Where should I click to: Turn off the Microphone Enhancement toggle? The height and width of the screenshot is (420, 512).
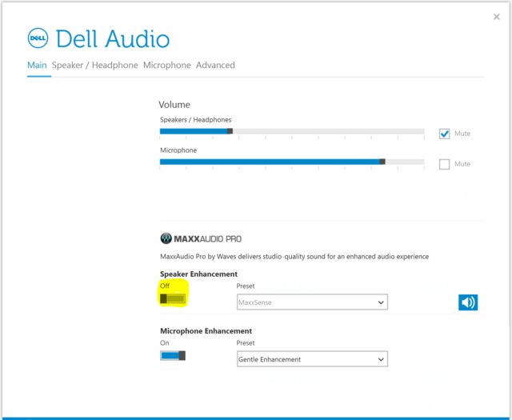tap(173, 355)
